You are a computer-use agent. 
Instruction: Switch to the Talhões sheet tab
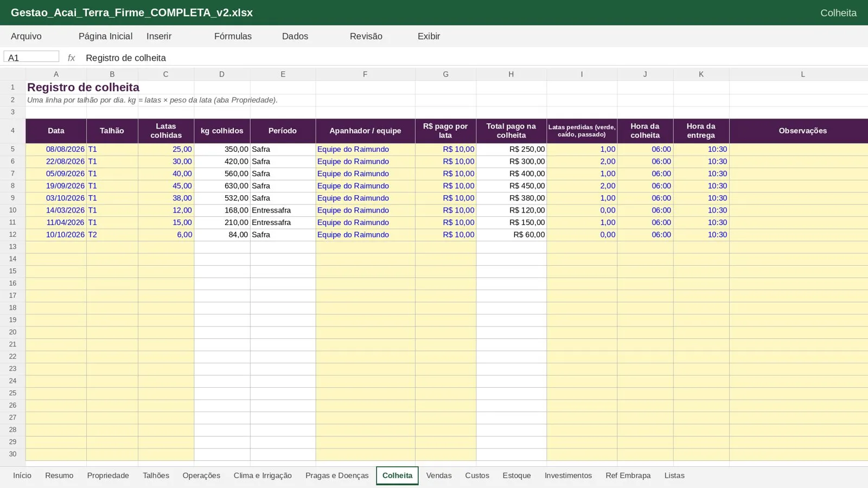pyautogui.click(x=156, y=476)
